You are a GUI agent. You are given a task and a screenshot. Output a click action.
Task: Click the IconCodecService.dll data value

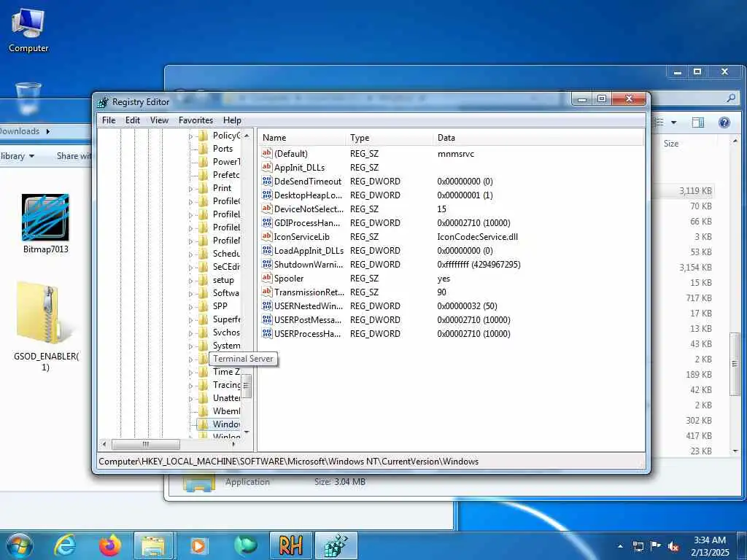[477, 237]
